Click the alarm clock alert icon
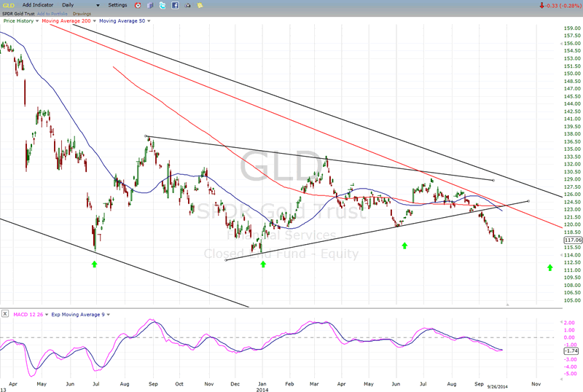Image resolution: width=583 pixels, height=392 pixels. tap(138, 5)
